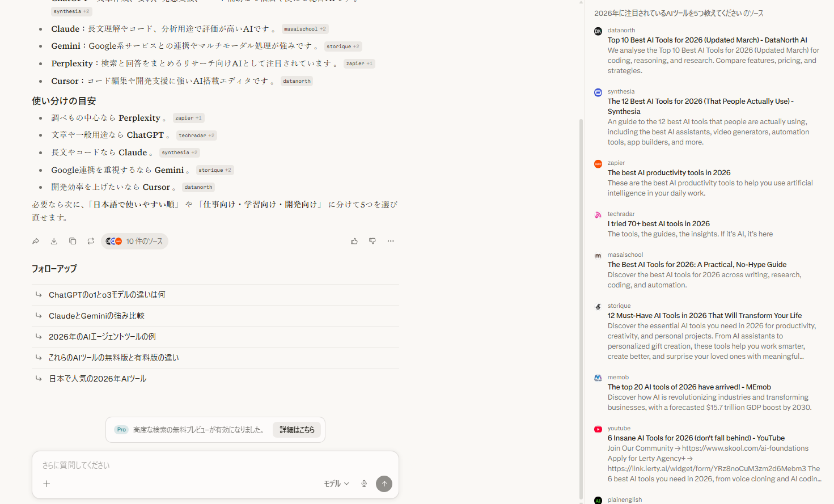The height and width of the screenshot is (504, 834).
Task: Click the 詳細はこちら button in Pro banner
Action: [297, 430]
